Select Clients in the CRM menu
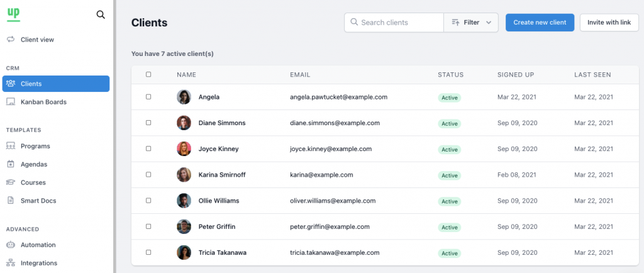 coord(56,84)
